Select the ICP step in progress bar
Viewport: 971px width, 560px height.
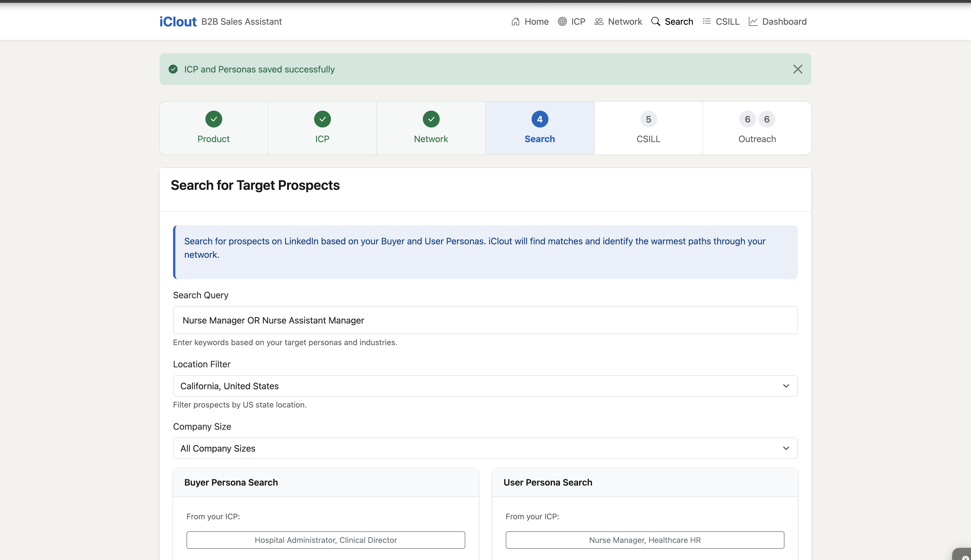[322, 128]
